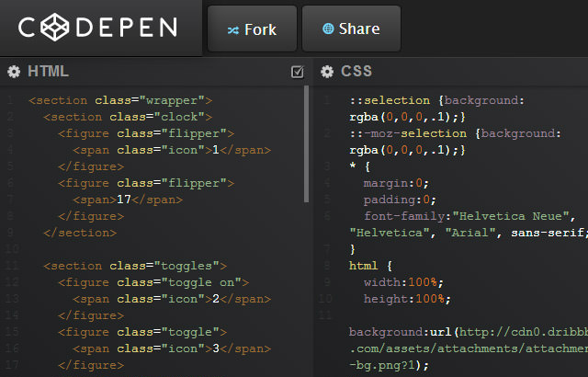
Task: Click the margin:0; declaration
Action: 396,183
